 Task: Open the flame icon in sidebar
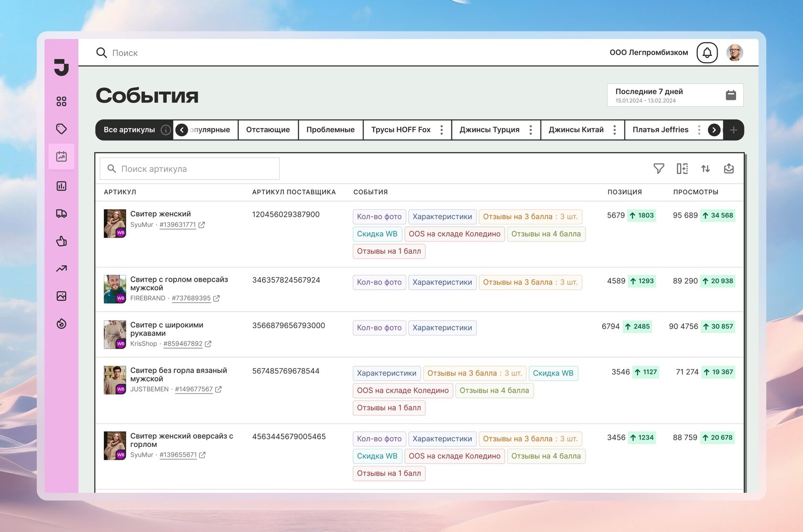tap(61, 324)
